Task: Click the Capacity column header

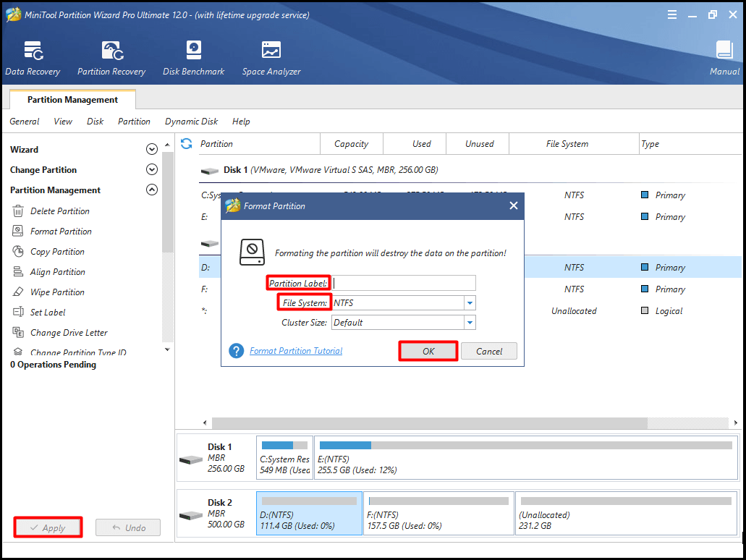Action: pos(351,144)
